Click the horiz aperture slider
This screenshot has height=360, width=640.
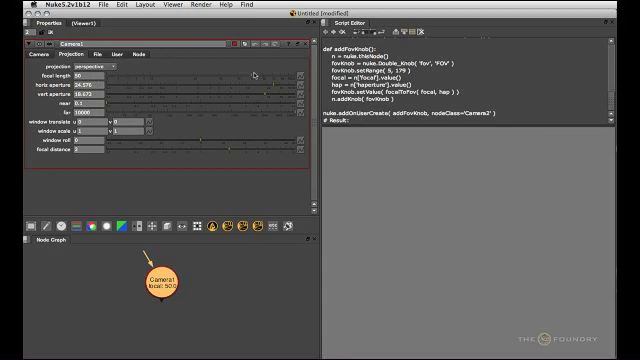(201, 85)
